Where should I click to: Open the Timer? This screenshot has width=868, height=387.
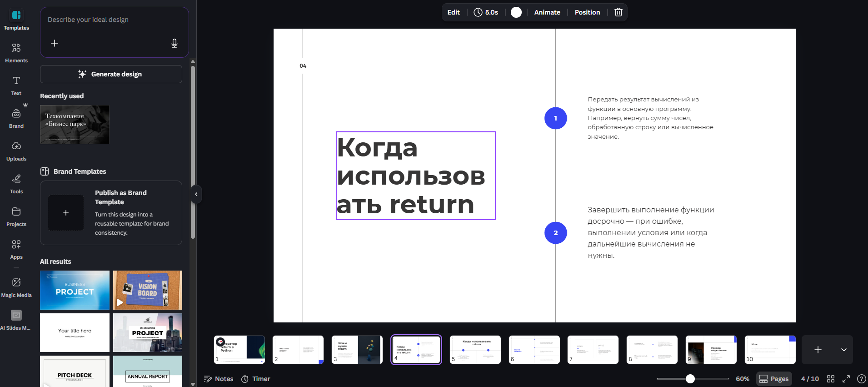[255, 379]
